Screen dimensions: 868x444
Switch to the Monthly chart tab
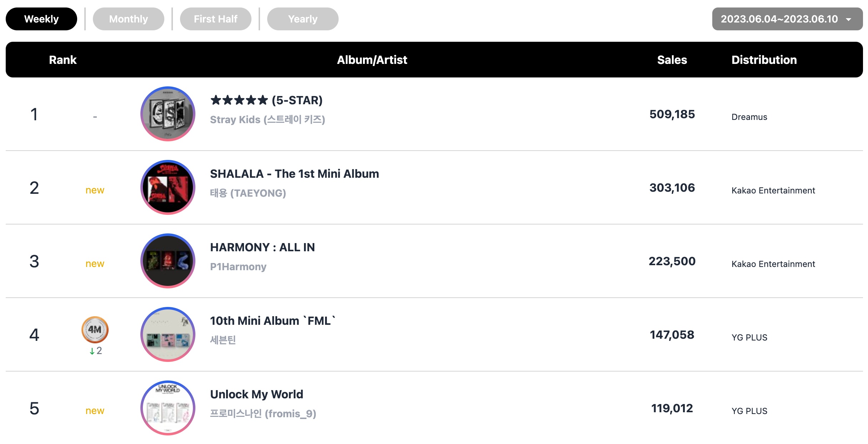(128, 19)
